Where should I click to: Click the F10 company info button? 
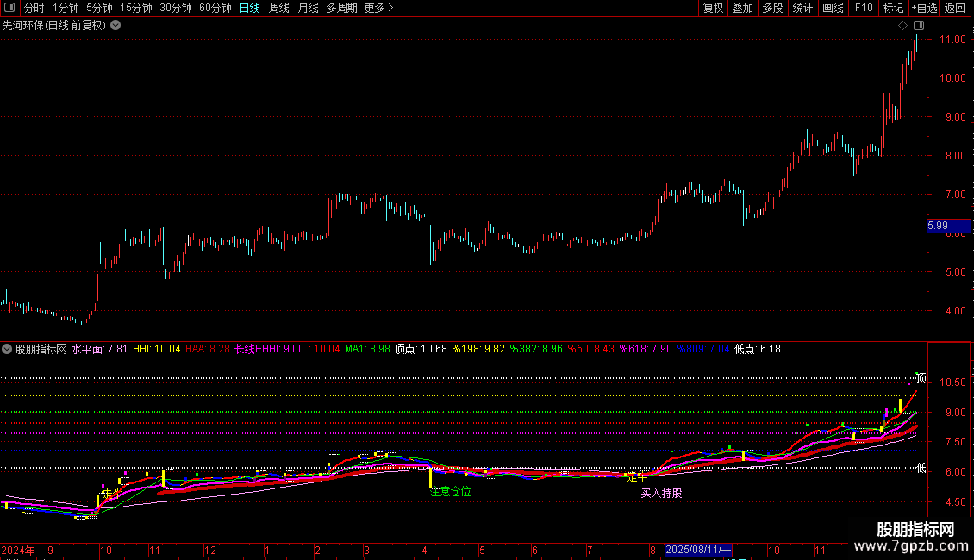point(863,8)
